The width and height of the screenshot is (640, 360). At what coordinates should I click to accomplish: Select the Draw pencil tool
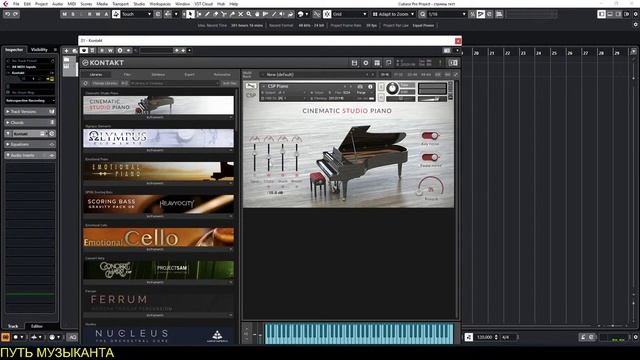click(x=207, y=14)
